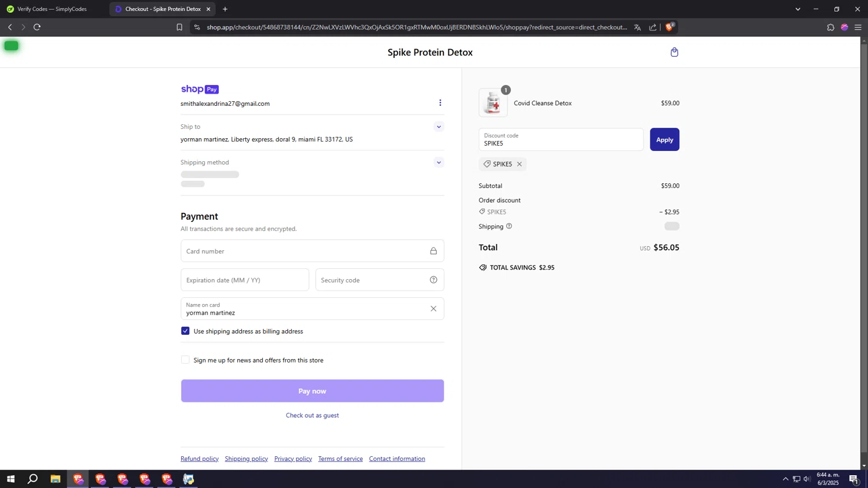
Task: Clear the Name on card field
Action: point(433,309)
